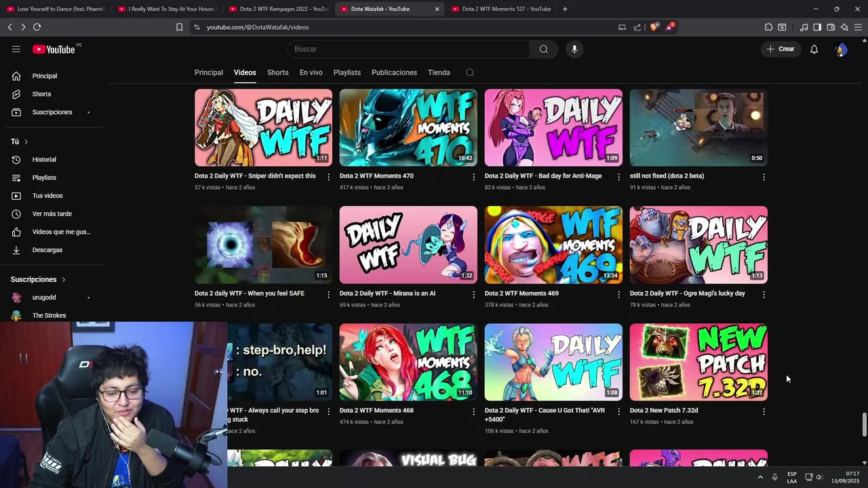
Task: Open options for still not fixed video
Action: pyautogui.click(x=764, y=177)
